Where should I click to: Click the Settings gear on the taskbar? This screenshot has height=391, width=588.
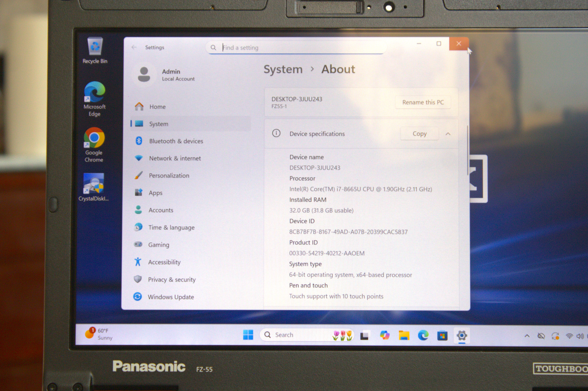coord(462,335)
